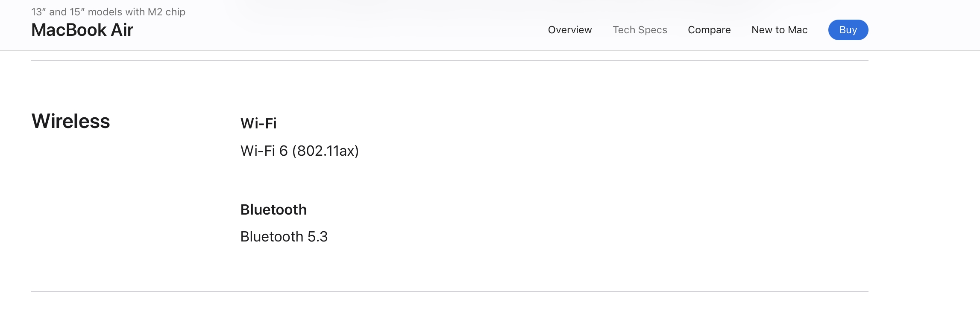Click the MacBook Air product title
980x314 pixels.
coord(82,30)
